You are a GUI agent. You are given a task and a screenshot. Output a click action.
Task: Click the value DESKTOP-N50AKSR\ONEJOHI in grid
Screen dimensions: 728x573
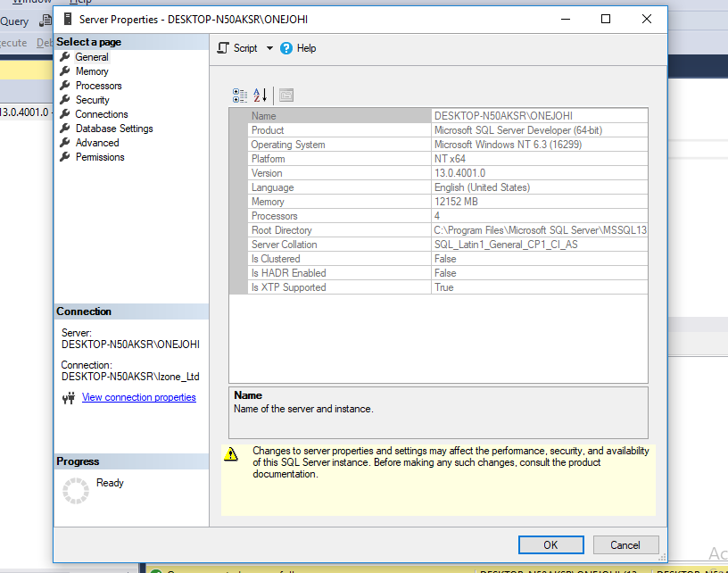tap(503, 116)
